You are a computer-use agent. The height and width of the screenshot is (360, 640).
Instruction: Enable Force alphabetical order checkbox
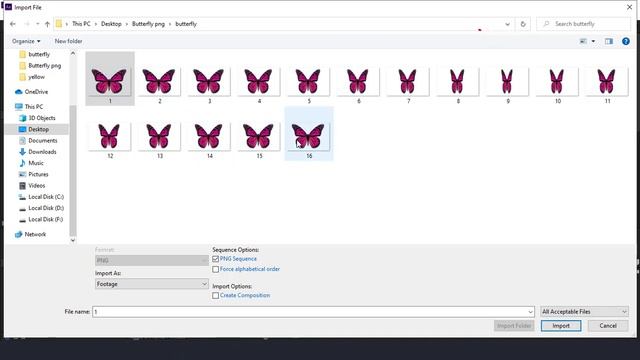pyautogui.click(x=216, y=269)
